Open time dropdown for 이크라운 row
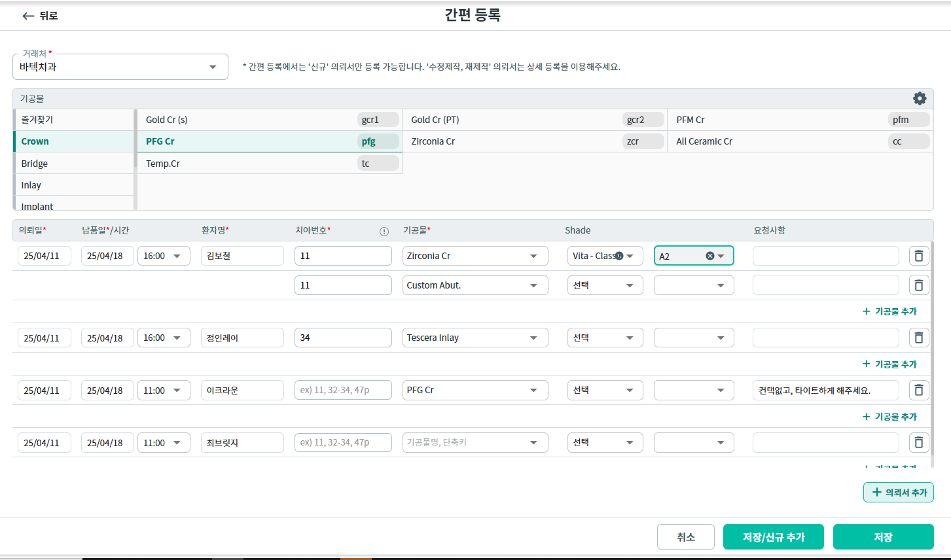The height and width of the screenshot is (560, 951). [x=164, y=390]
